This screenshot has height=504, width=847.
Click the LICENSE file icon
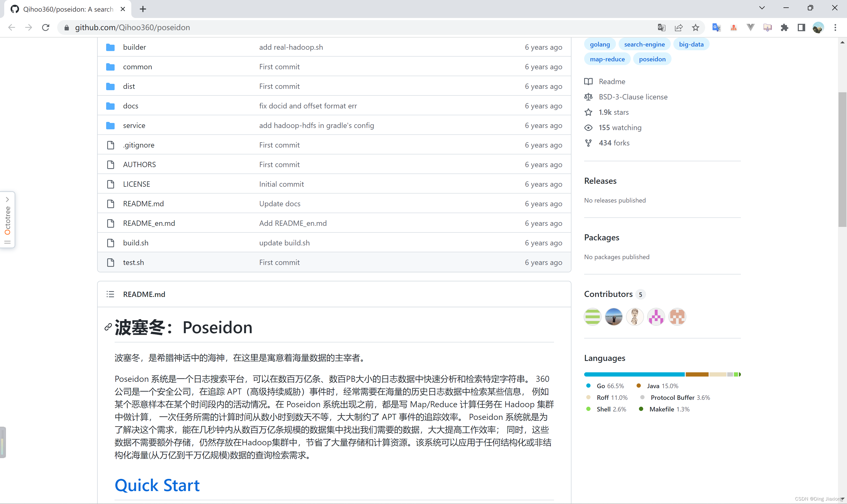[x=110, y=184]
